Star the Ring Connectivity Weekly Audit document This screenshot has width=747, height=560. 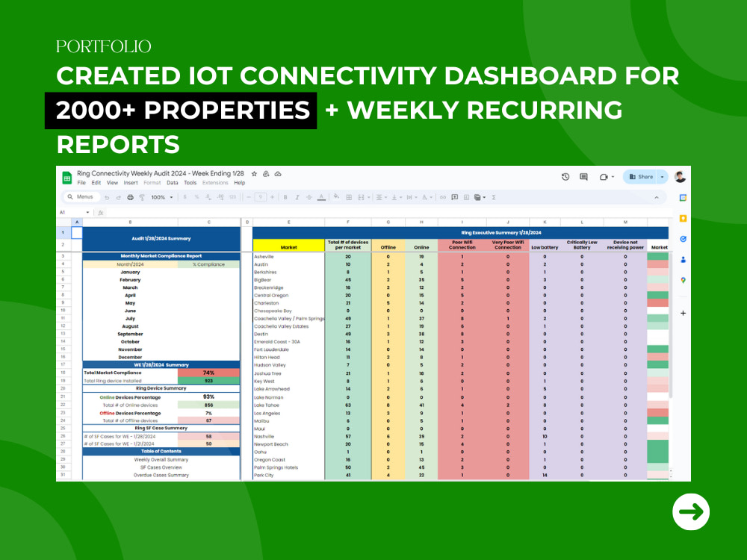pos(255,174)
